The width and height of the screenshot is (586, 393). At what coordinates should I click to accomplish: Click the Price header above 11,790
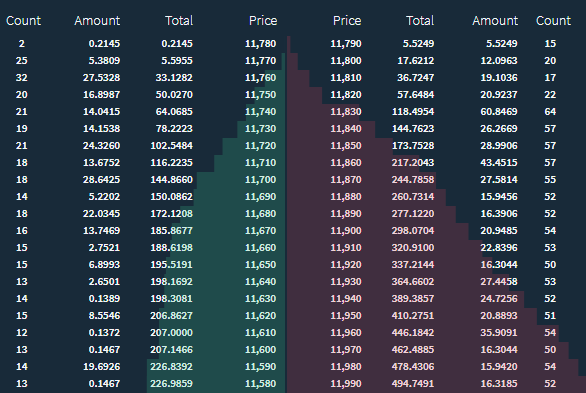(347, 21)
